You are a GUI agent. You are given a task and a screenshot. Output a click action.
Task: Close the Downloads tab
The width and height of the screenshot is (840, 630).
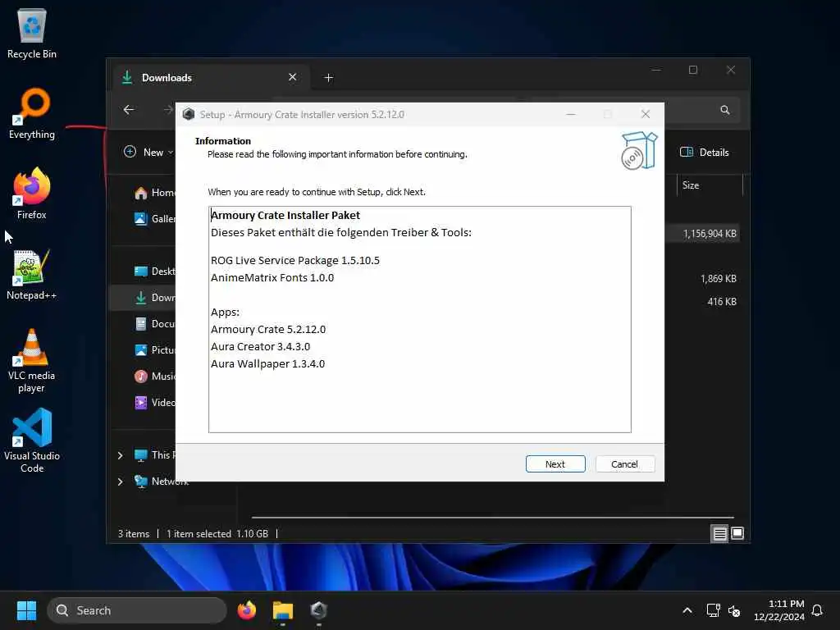point(293,77)
